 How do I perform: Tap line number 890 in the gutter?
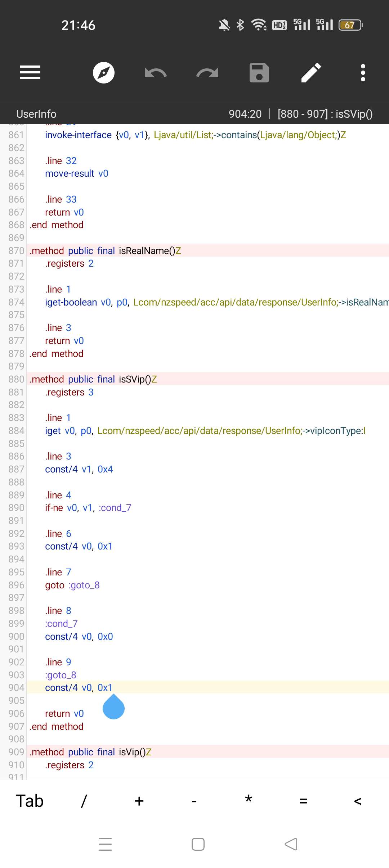tap(16, 508)
